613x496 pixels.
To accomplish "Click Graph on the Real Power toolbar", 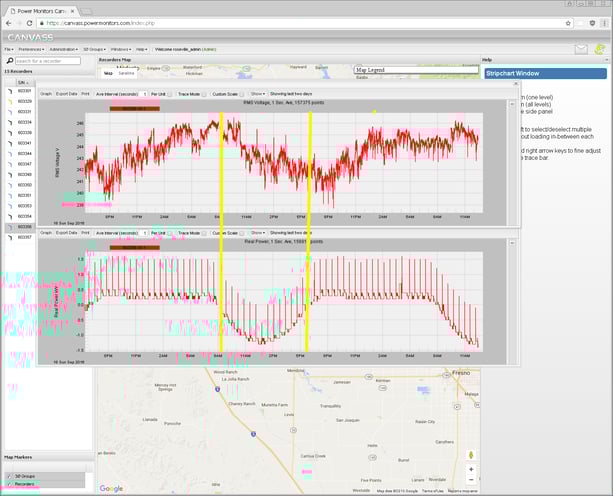I will tap(46, 233).
